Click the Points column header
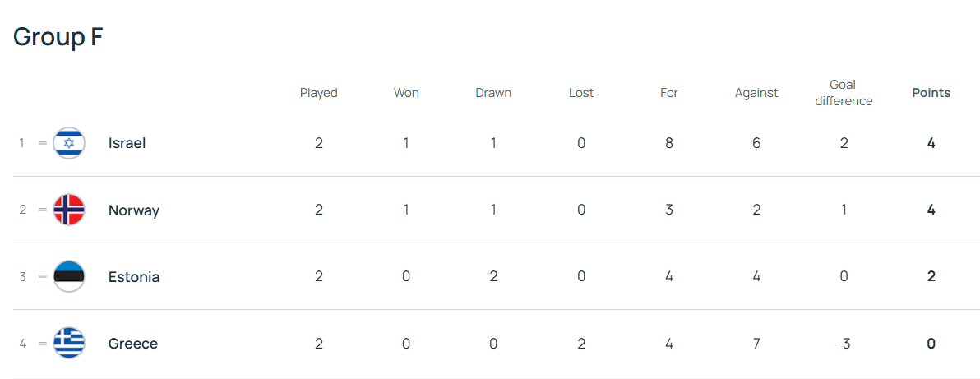The height and width of the screenshot is (379, 980). point(931,93)
